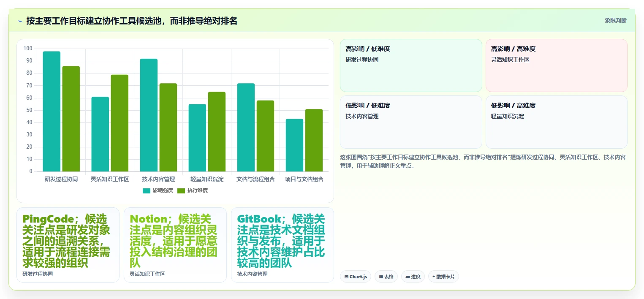644x299 pixels.
Task: Click the Notion card headline text
Action: tap(174, 241)
